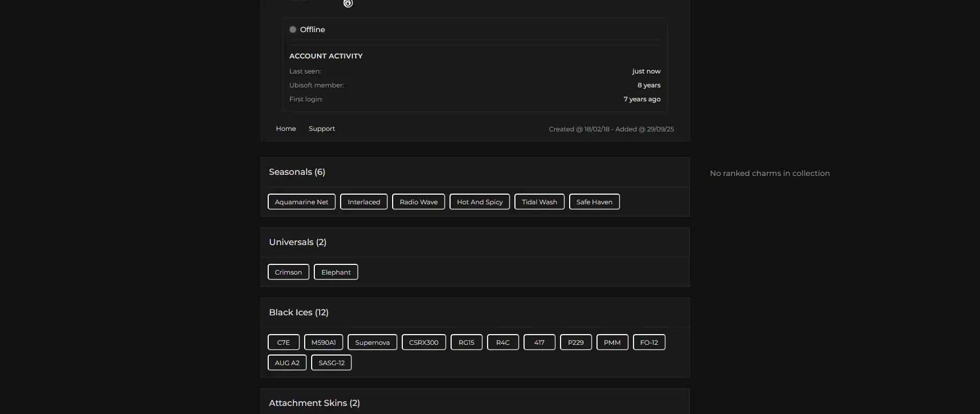Click the Supernova Black Ice tag
Image resolution: width=980 pixels, height=414 pixels.
point(372,343)
